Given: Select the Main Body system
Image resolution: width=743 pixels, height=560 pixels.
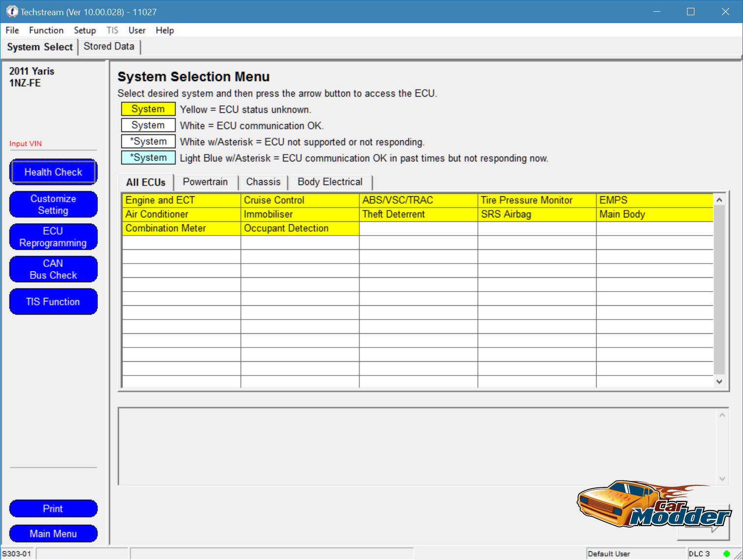Looking at the screenshot, I should coord(655,214).
